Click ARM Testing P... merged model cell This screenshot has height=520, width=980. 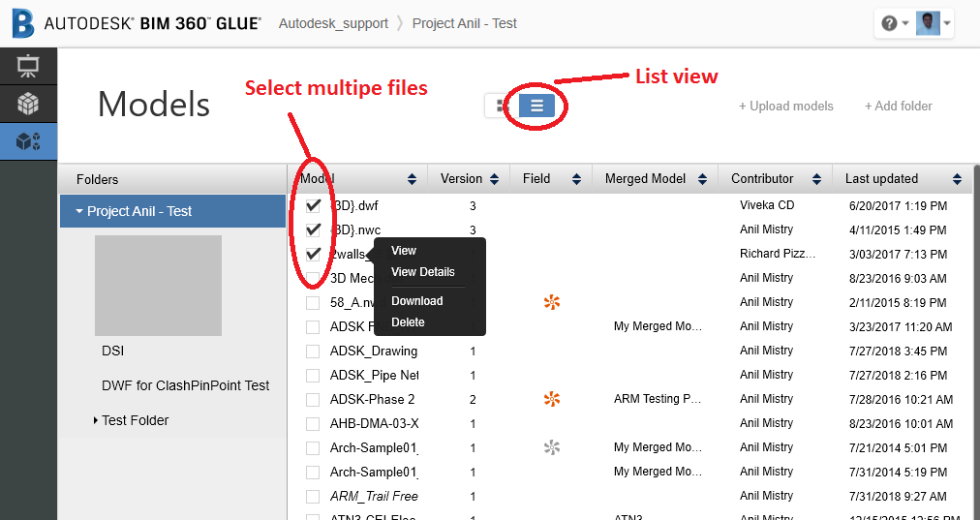pos(658,399)
